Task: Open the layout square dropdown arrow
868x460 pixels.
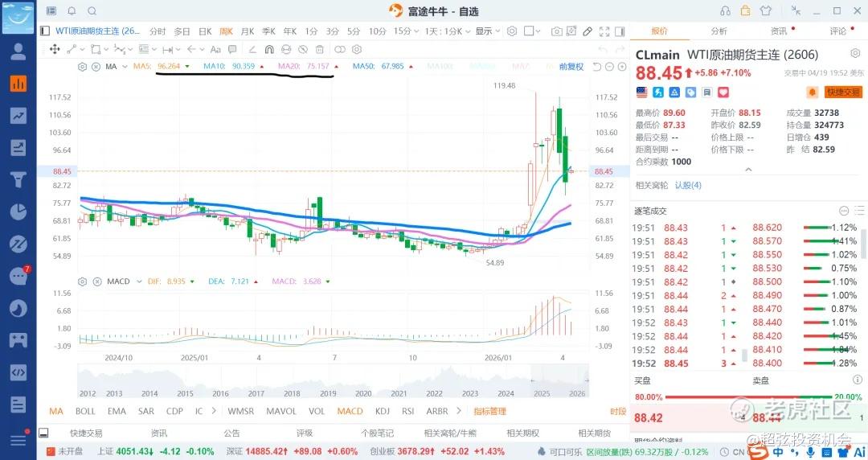Action: coord(538,31)
